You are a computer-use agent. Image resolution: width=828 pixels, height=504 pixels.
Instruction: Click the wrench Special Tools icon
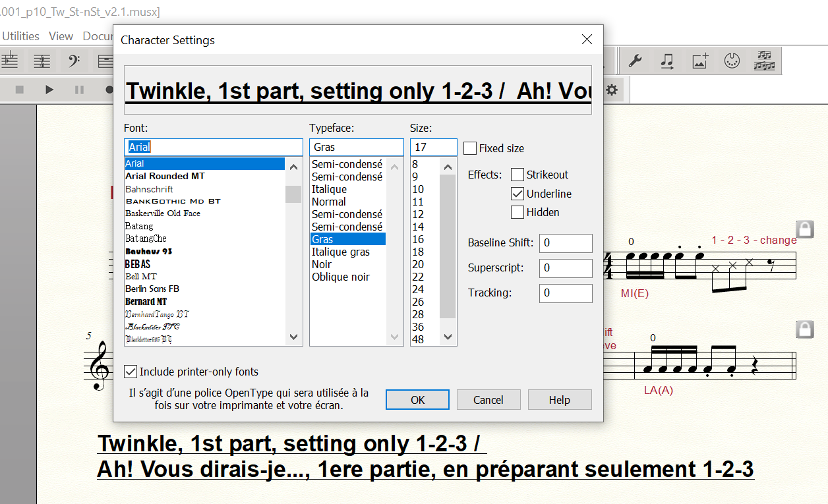click(635, 61)
